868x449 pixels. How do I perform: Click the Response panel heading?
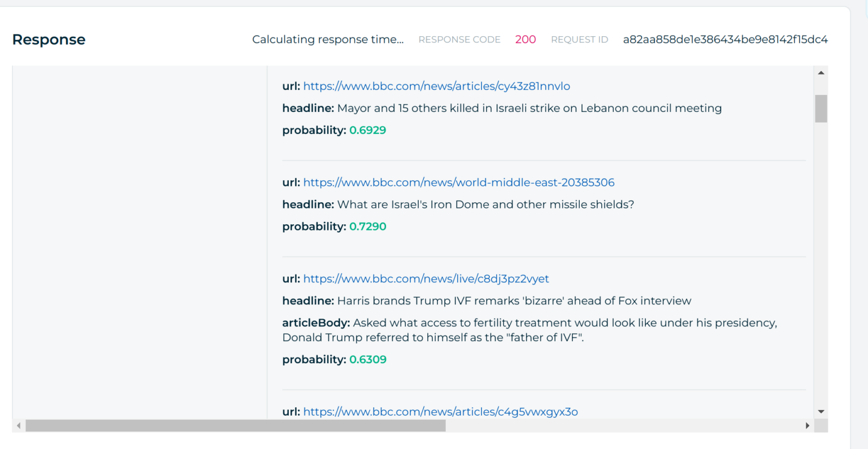(x=48, y=39)
